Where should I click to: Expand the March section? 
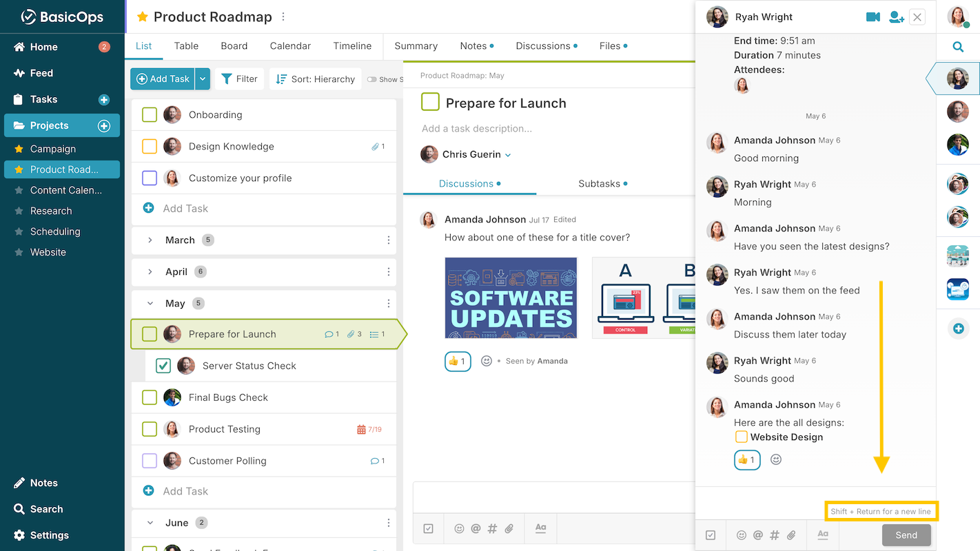click(x=150, y=240)
